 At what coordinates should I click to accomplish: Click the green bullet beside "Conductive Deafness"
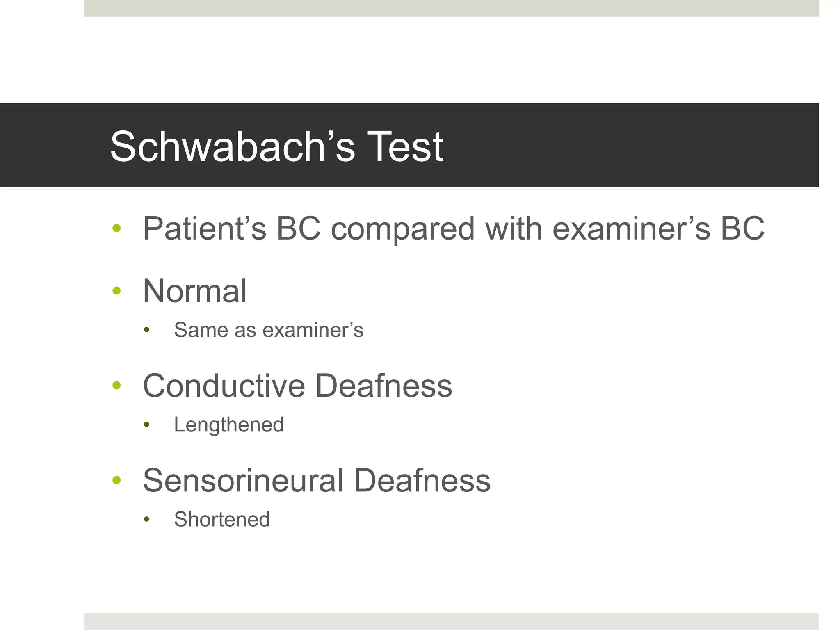[116, 386]
